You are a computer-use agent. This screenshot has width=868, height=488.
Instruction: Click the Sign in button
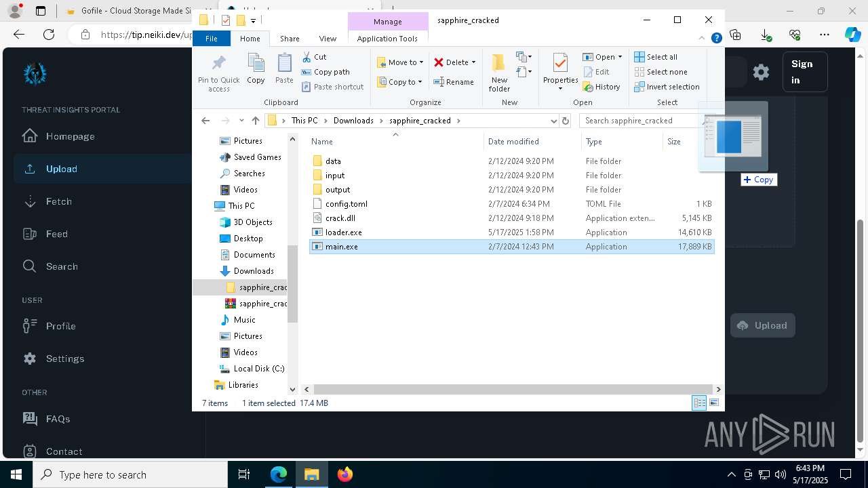coord(804,72)
